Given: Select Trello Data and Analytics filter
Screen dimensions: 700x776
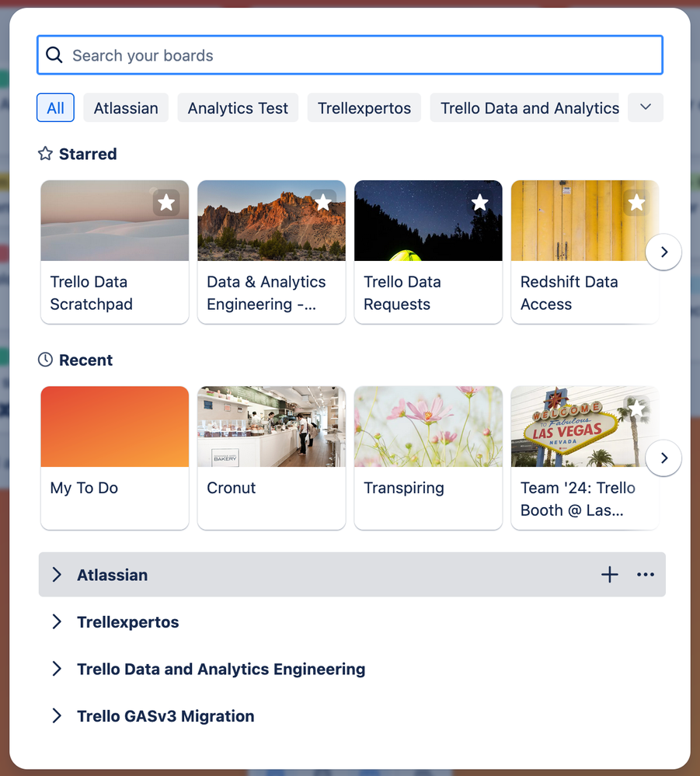Looking at the screenshot, I should tap(524, 107).
